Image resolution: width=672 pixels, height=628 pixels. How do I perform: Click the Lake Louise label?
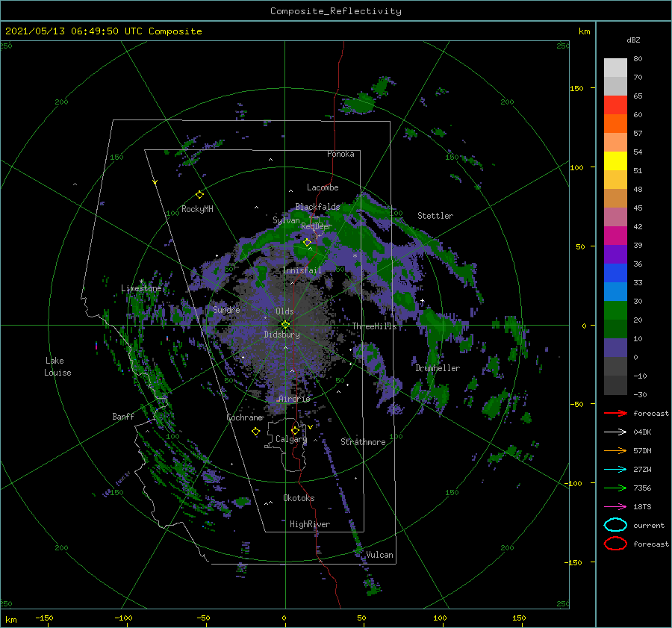point(57,367)
